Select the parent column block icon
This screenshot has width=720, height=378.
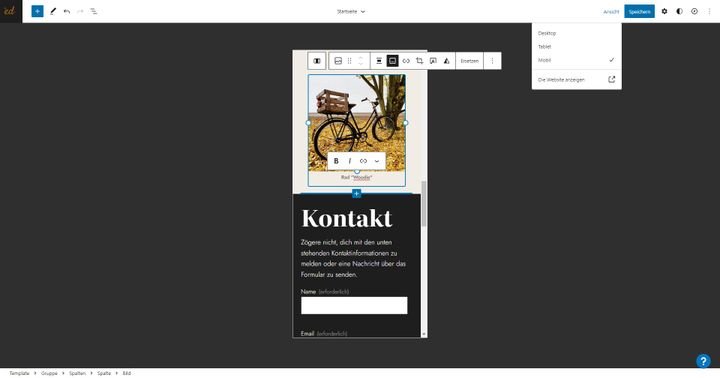[317, 61]
